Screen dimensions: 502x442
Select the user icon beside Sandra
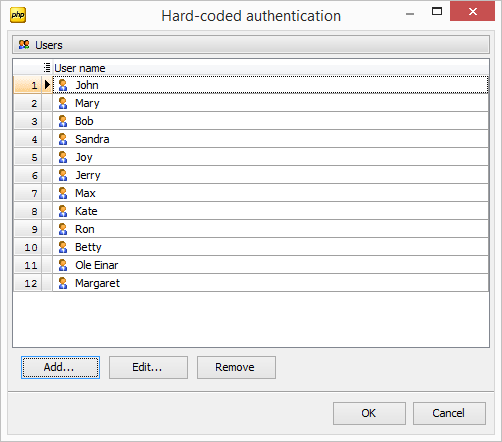coord(63,139)
